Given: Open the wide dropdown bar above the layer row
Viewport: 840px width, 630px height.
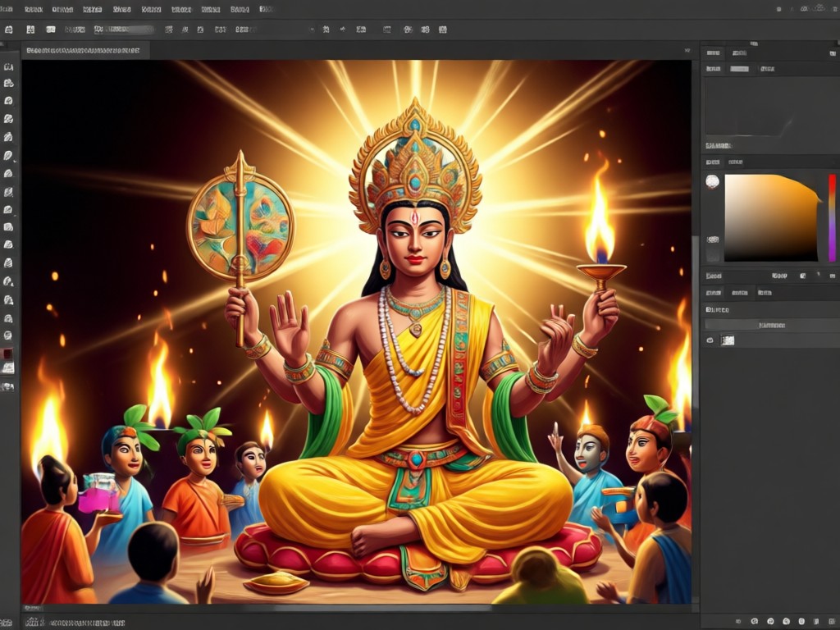Looking at the screenshot, I should pos(771,325).
